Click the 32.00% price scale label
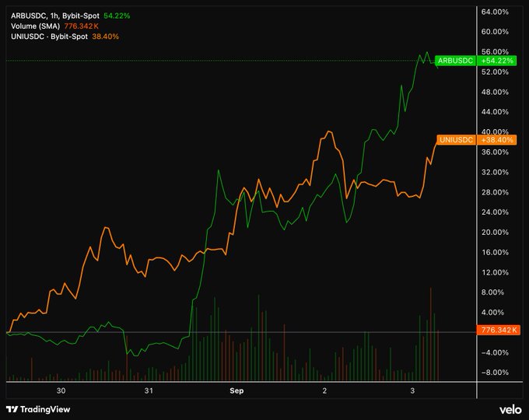Screen dimensions: 529x420 pyautogui.click(x=495, y=172)
